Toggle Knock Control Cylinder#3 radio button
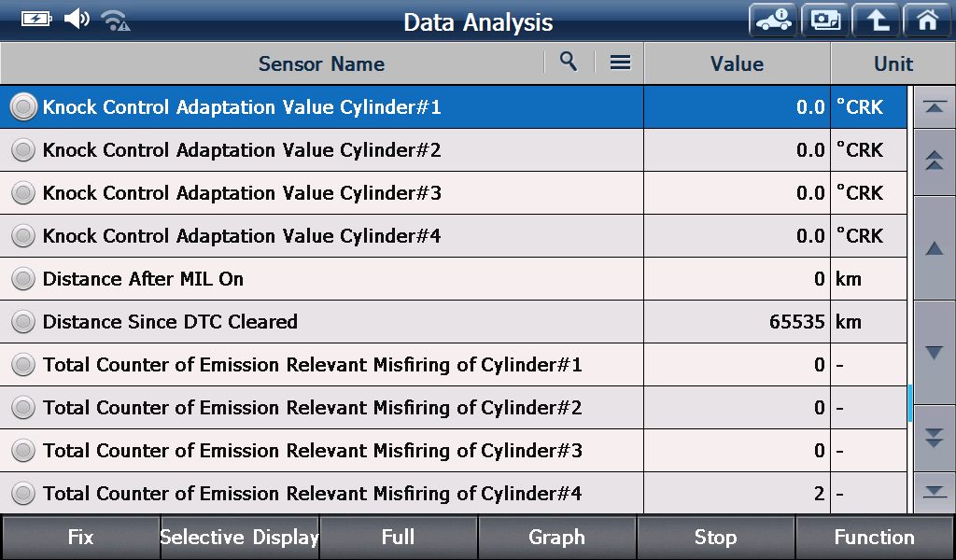Image resolution: width=956 pixels, height=560 pixels. pyautogui.click(x=23, y=192)
